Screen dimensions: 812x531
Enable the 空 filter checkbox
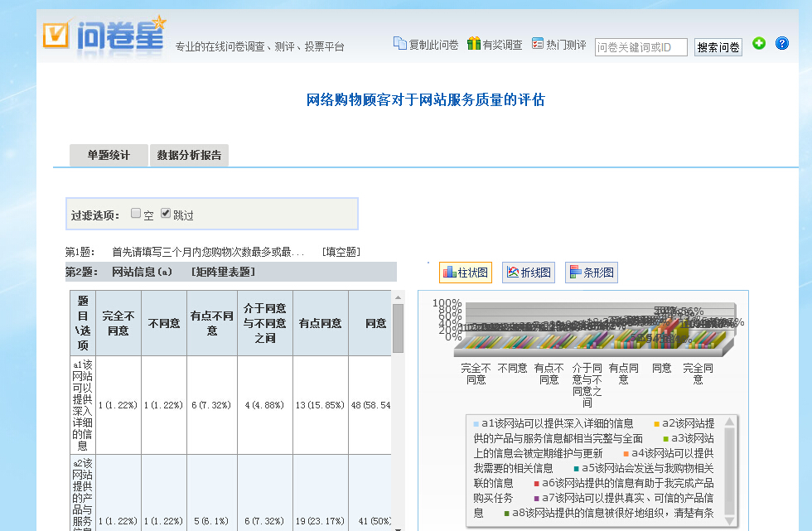click(136, 213)
